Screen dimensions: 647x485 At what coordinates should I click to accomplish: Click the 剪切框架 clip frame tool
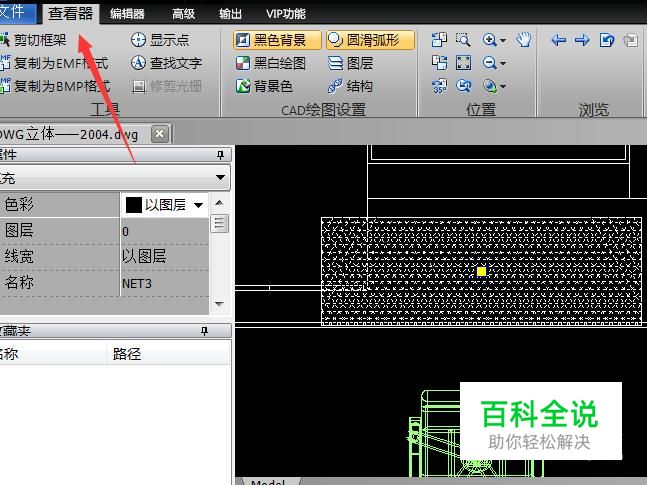pos(33,40)
